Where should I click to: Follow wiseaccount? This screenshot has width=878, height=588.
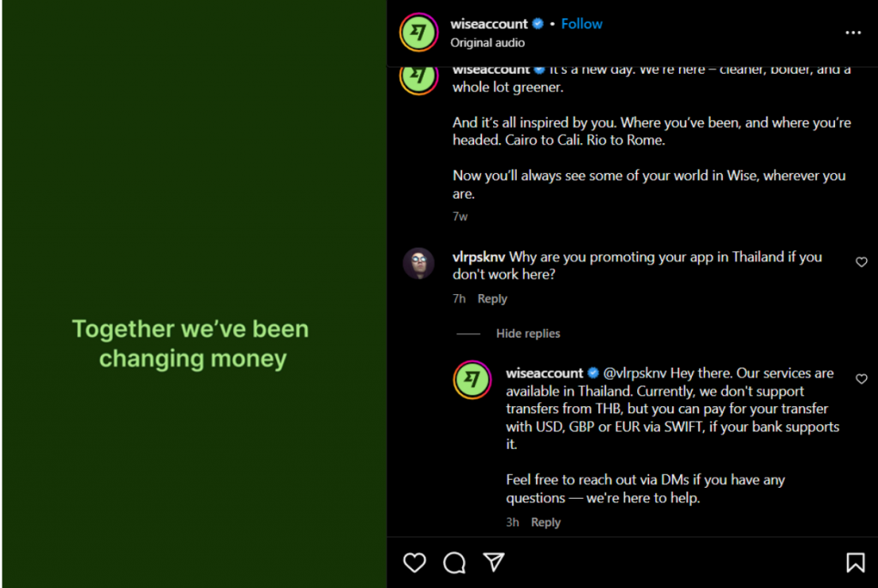point(581,23)
